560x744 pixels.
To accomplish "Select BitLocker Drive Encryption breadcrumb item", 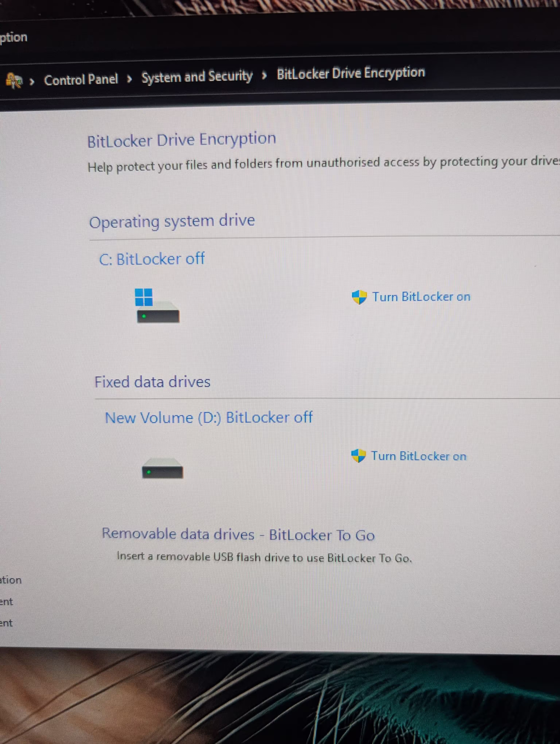I will [351, 73].
